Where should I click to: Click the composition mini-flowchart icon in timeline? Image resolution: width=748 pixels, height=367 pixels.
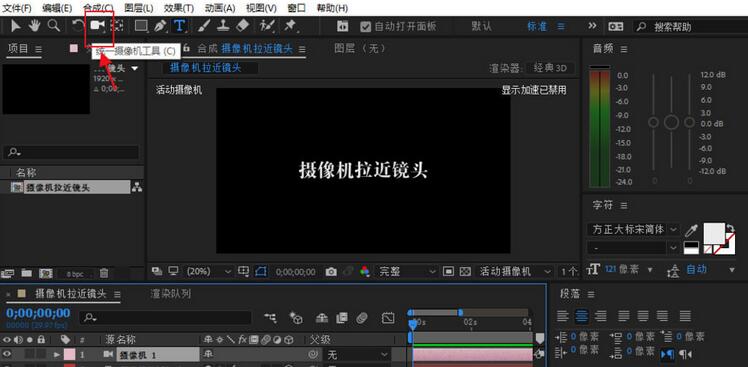(x=270, y=318)
